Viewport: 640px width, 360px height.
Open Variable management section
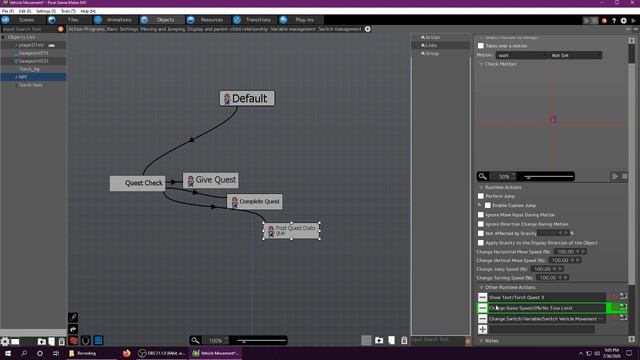click(x=293, y=29)
